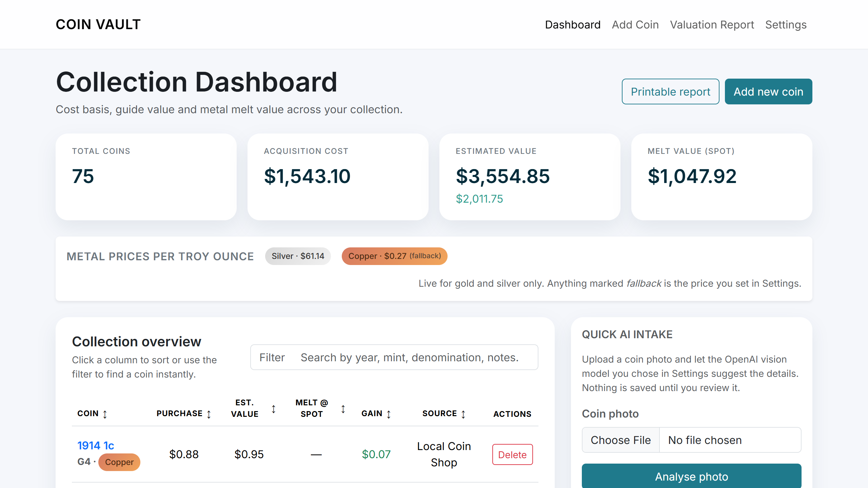Click the ACTIONS column header
This screenshot has width=868, height=488.
pyautogui.click(x=512, y=414)
